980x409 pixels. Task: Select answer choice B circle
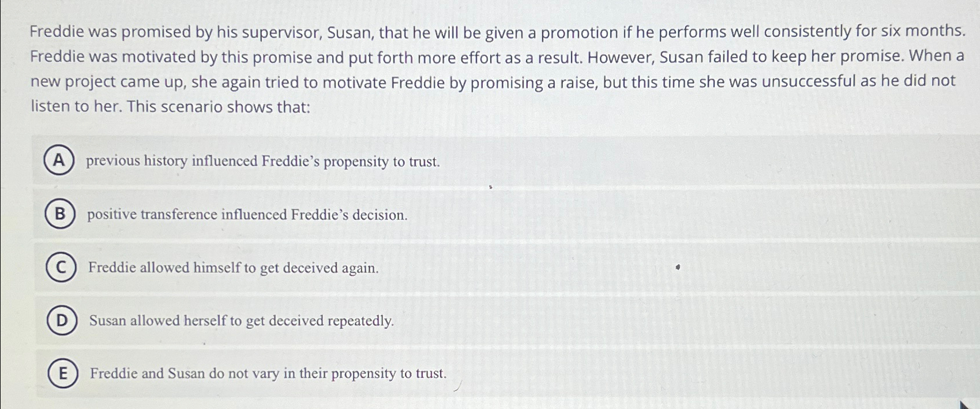coord(60,214)
